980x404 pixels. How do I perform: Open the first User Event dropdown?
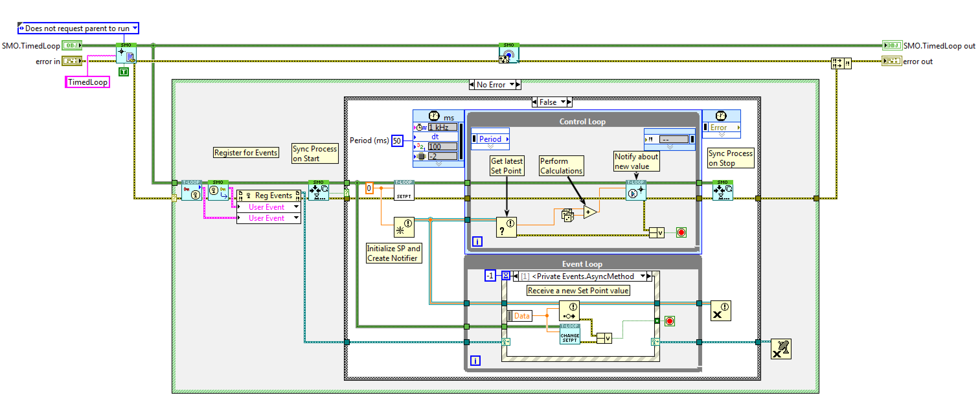click(296, 207)
